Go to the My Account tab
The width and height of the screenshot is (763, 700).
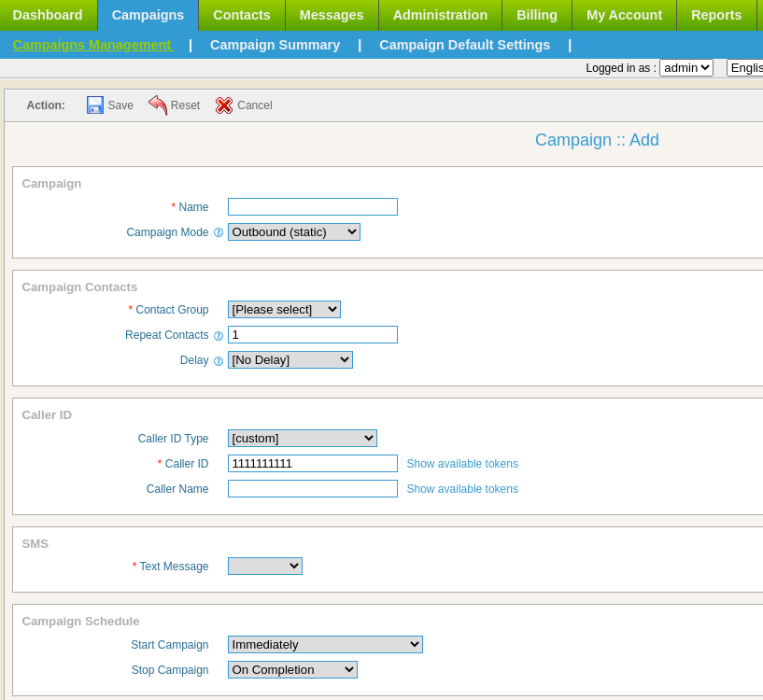(625, 15)
